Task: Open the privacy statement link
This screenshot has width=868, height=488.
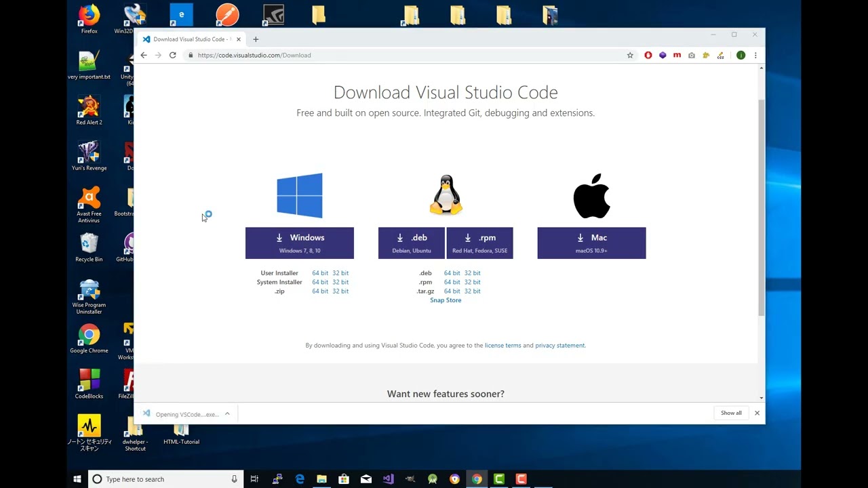Action: [559, 346]
